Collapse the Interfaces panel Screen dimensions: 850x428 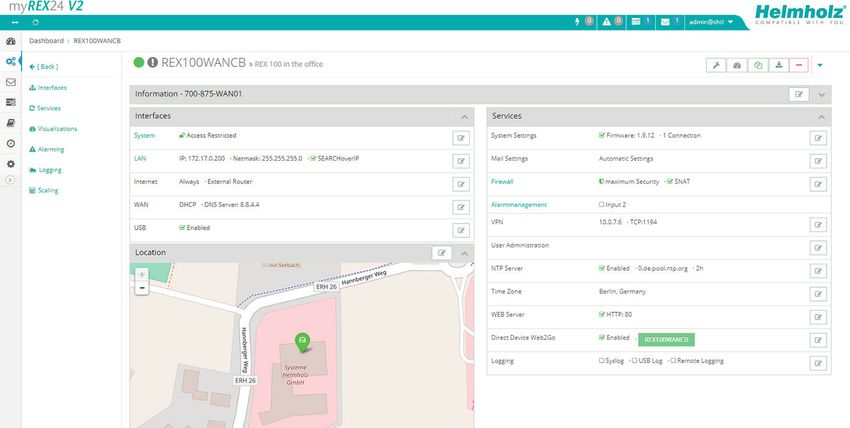[x=465, y=117]
